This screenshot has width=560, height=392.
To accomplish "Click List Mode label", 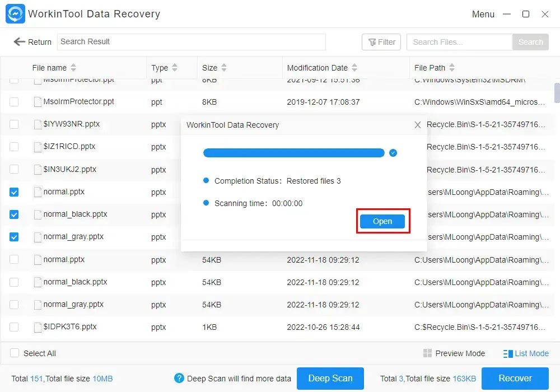I will (x=531, y=353).
